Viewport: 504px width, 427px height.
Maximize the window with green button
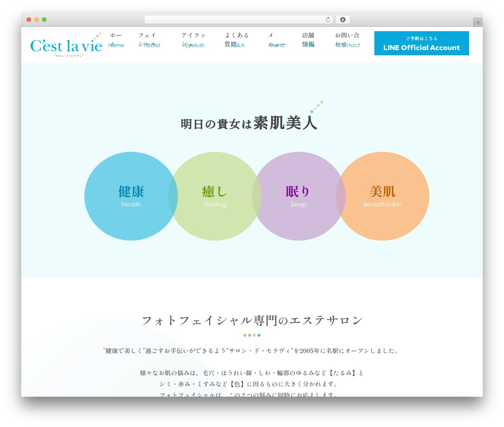click(x=44, y=20)
